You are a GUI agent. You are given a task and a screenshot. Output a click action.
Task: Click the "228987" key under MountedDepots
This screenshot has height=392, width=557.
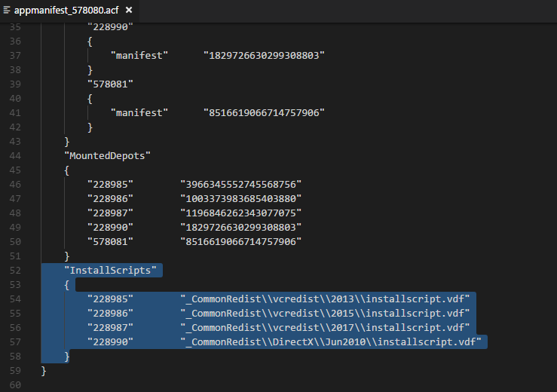(x=110, y=212)
